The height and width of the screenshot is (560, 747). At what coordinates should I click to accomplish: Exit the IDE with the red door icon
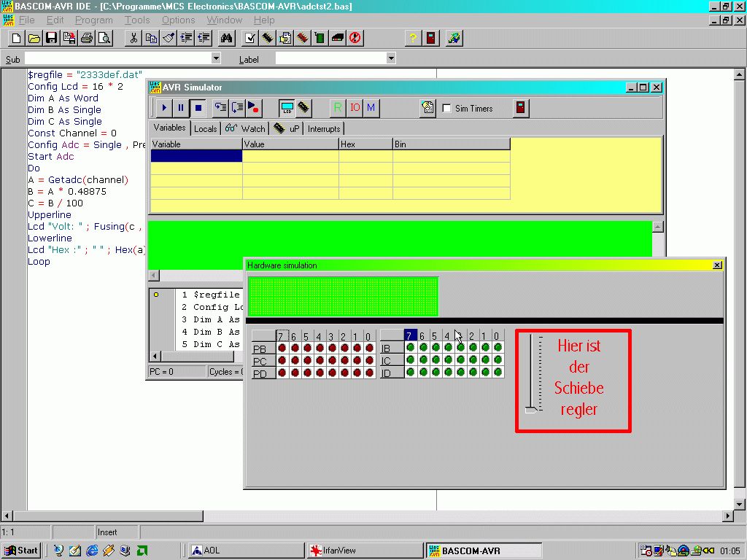point(431,38)
